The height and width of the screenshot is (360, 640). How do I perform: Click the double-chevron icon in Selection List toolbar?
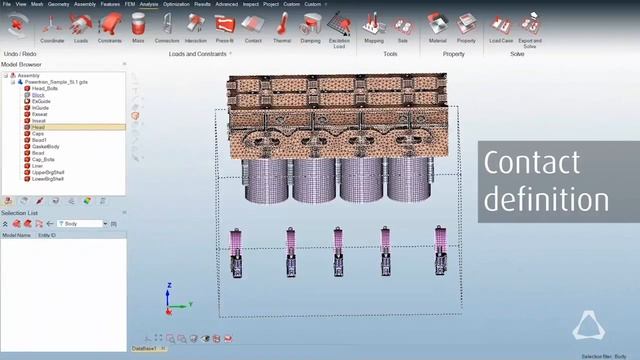[5, 224]
